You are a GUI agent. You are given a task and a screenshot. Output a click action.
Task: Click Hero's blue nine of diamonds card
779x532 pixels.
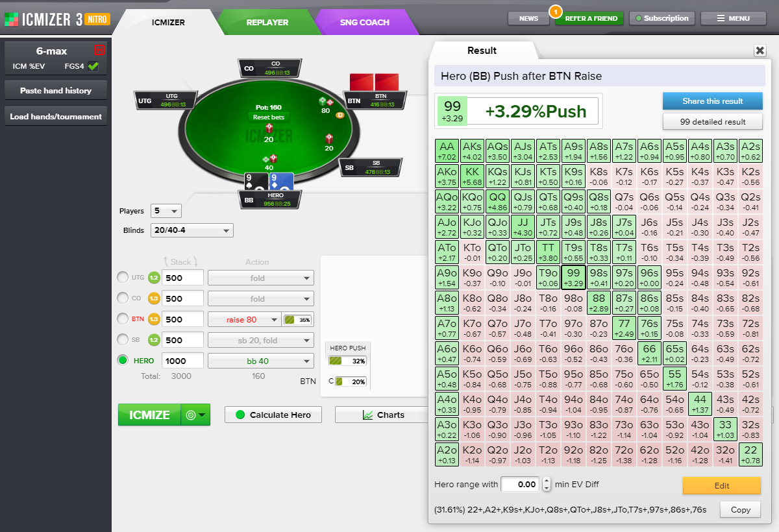point(281,182)
